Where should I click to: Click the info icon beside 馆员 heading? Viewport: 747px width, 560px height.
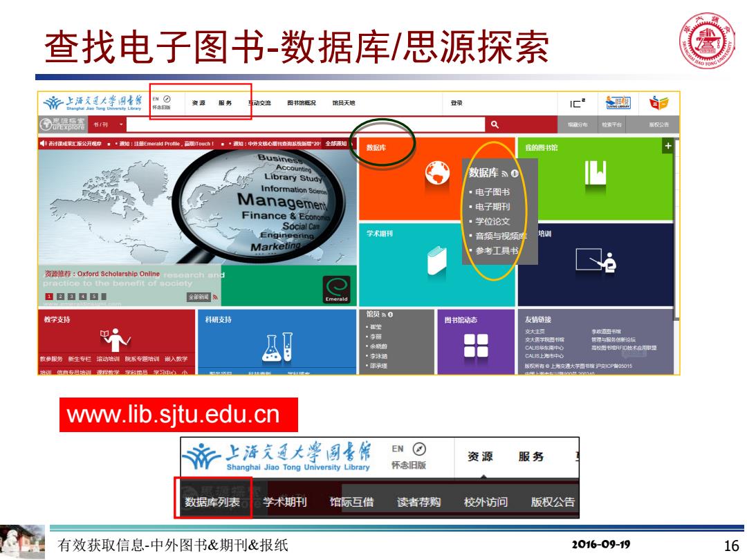coord(390,315)
